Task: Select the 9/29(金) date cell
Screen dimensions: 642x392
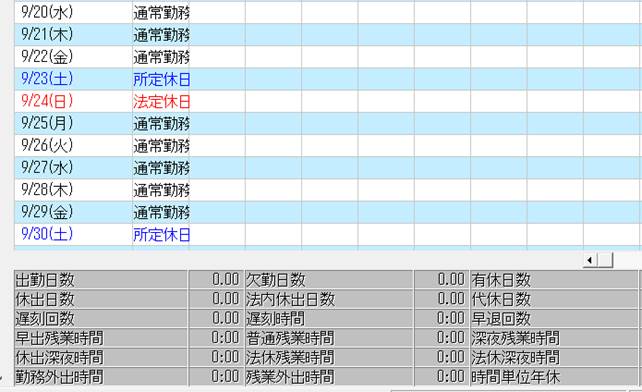Action: click(73, 212)
